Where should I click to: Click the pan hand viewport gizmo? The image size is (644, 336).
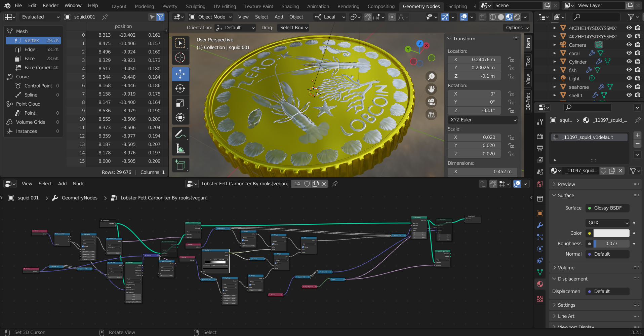click(431, 89)
